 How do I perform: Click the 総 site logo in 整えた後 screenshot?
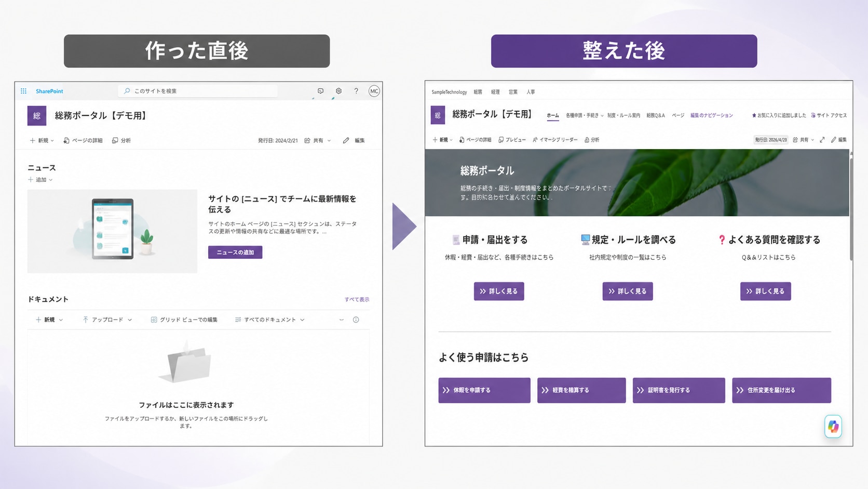(438, 115)
